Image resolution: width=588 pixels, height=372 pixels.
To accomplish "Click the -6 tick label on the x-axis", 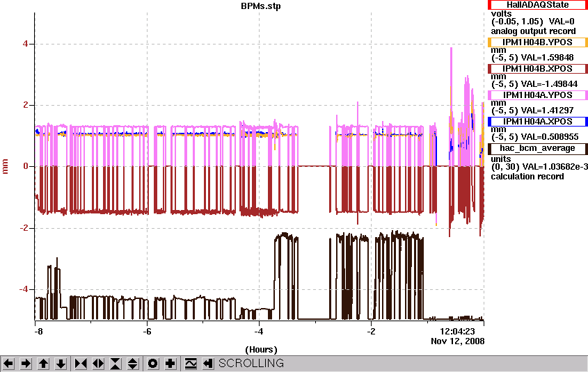I will pyautogui.click(x=147, y=332).
